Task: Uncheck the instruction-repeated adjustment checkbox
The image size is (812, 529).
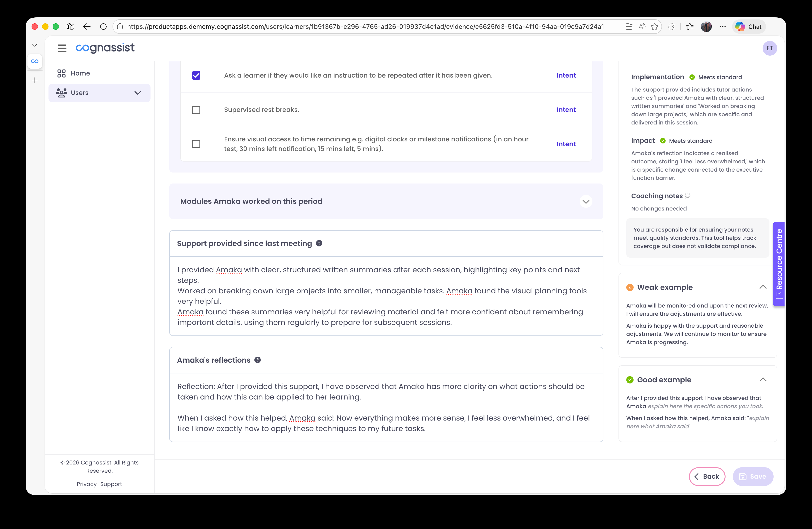Action: [x=196, y=76]
